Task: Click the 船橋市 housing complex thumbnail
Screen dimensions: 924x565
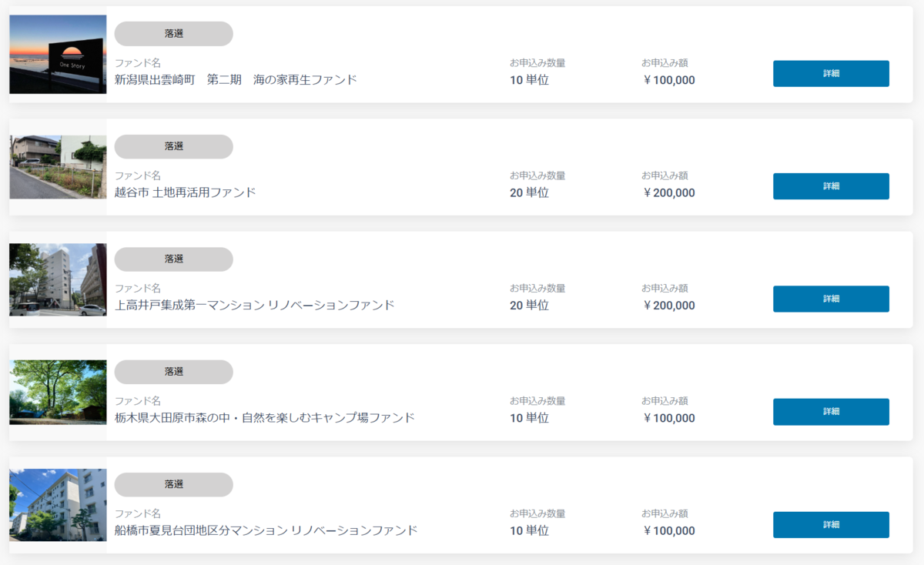Action: click(58, 505)
